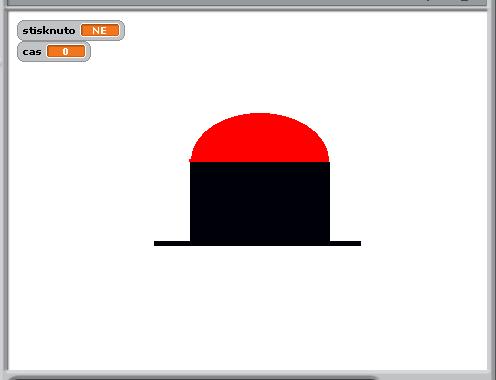Click the right edge of red dome

(x=327, y=157)
